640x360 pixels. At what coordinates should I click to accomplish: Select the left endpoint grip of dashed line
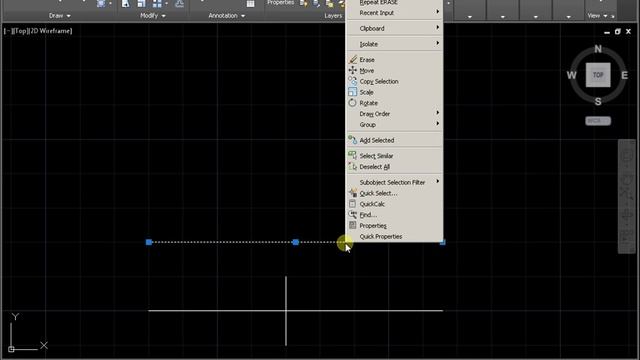(149, 242)
